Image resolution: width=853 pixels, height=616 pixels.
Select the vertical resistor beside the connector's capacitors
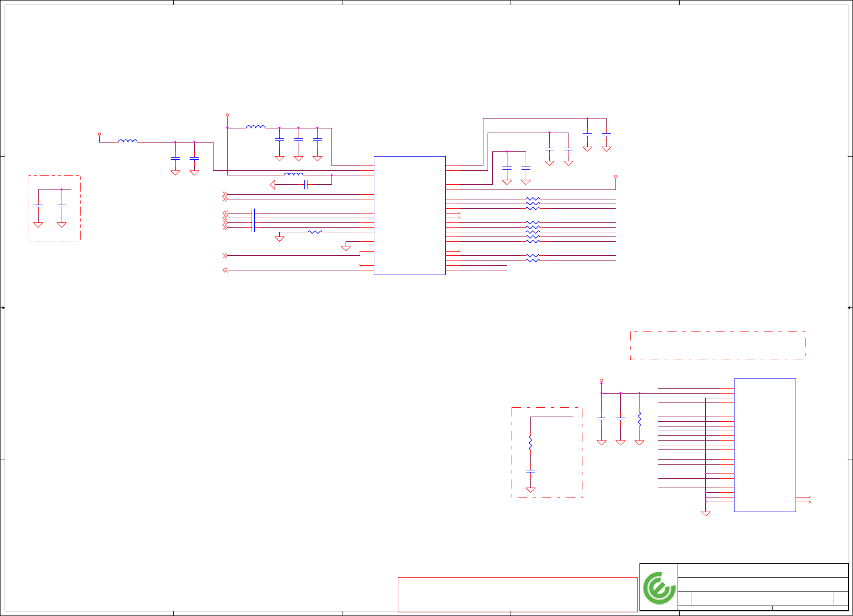639,419
